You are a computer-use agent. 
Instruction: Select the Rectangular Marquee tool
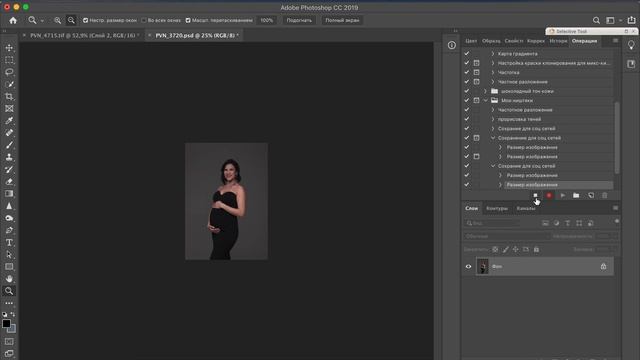(9, 60)
